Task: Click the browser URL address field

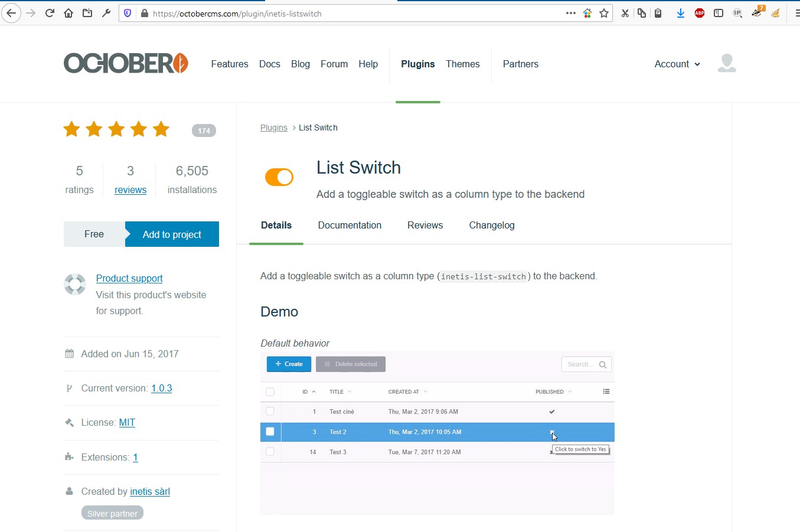Action: tap(354, 13)
